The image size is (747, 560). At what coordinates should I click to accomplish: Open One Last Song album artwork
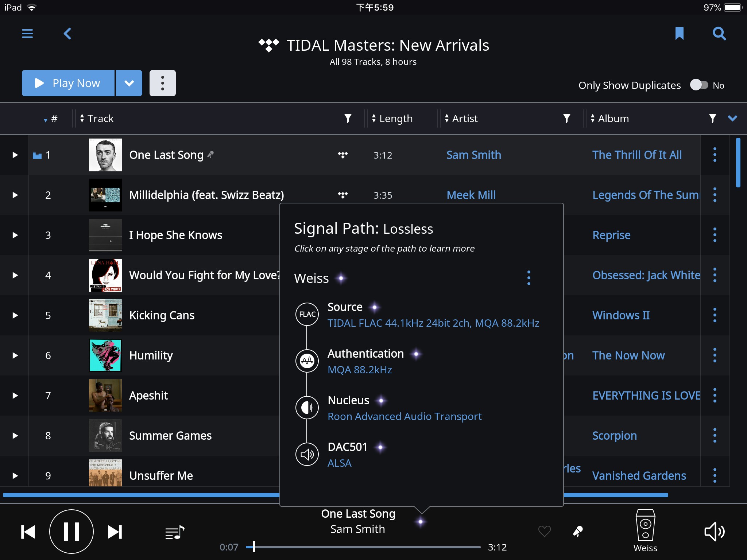pyautogui.click(x=105, y=155)
